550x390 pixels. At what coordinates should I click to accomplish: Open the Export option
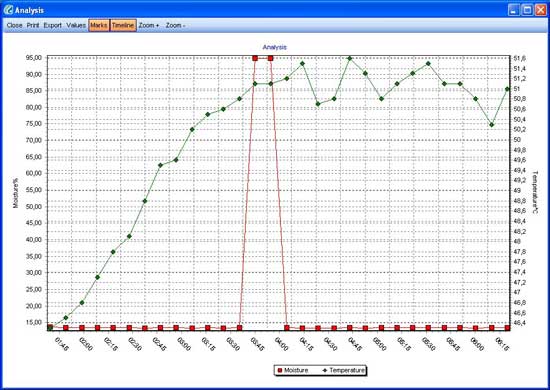[x=53, y=25]
